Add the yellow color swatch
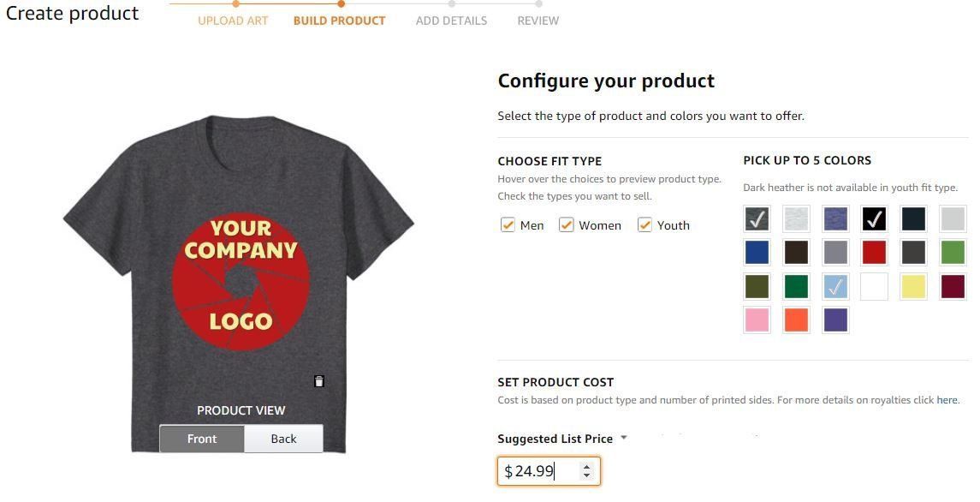 913,286
